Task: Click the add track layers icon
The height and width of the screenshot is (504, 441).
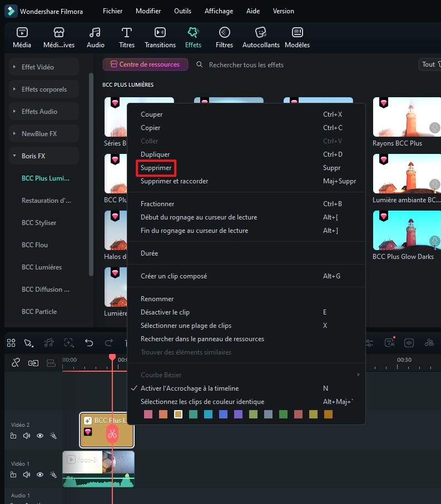Action: coord(51,363)
